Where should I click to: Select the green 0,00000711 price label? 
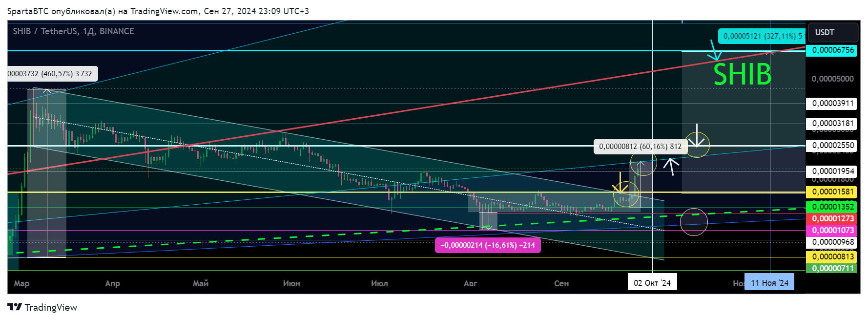click(831, 268)
